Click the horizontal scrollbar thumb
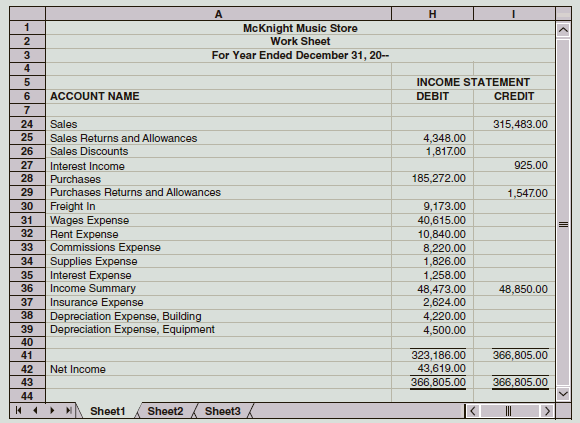The width and height of the screenshot is (580, 423). tap(509, 410)
